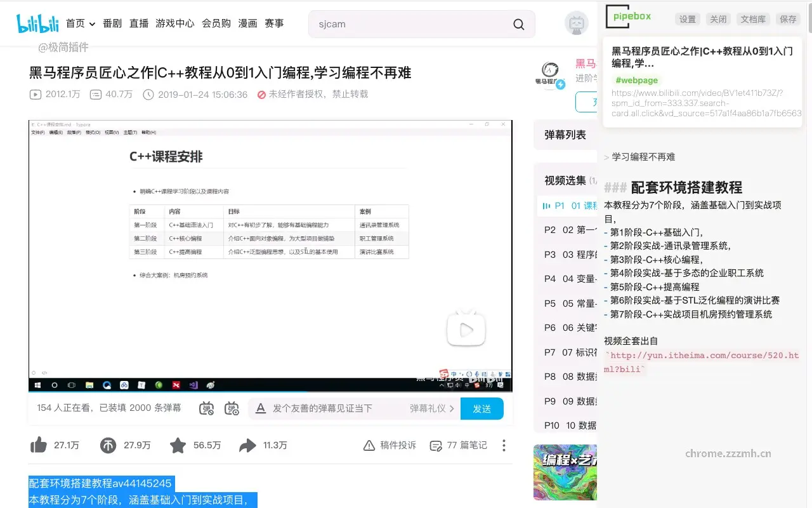812x508 pixels.
Task: Expand the 首页 dropdown in top navigation
Action: (x=91, y=23)
